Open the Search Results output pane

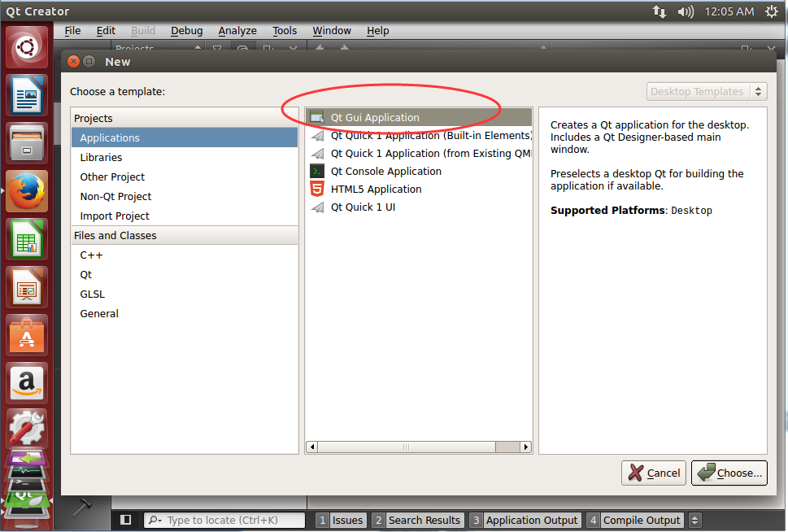tap(418, 520)
